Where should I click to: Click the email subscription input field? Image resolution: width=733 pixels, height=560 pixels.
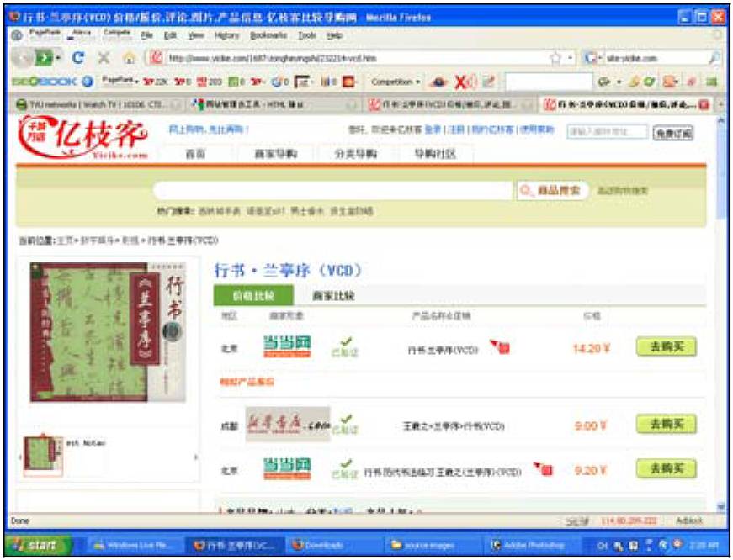608,132
